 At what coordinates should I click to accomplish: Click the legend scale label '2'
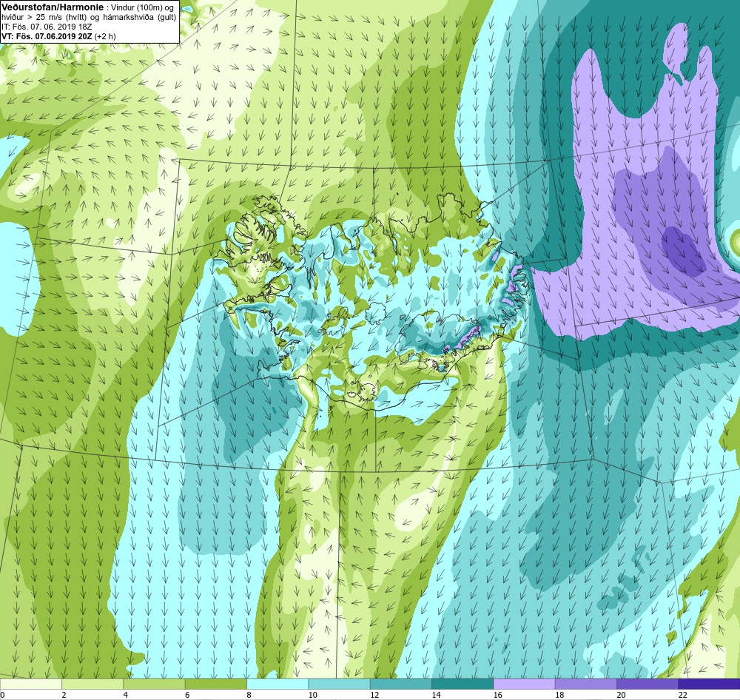[x=64, y=695]
